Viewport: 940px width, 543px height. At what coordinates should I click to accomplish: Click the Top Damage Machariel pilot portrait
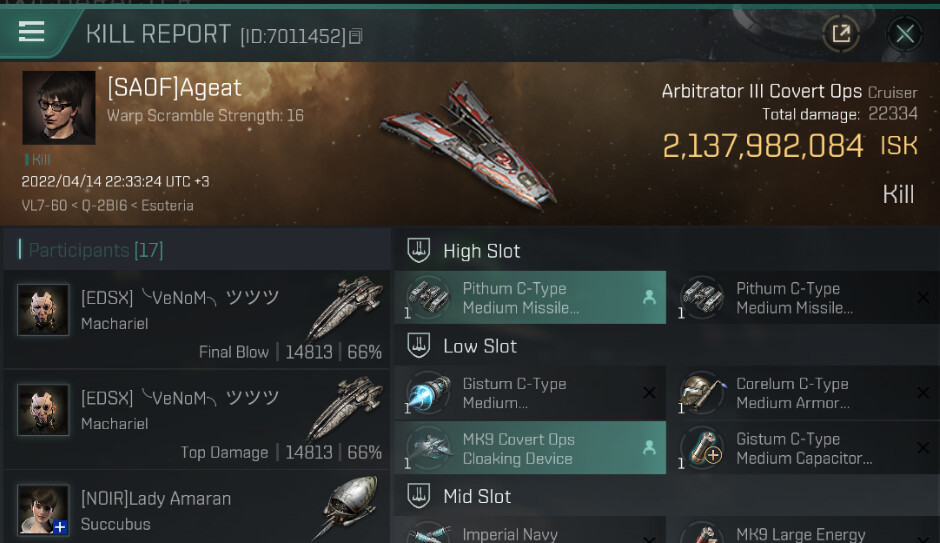pyautogui.click(x=43, y=410)
